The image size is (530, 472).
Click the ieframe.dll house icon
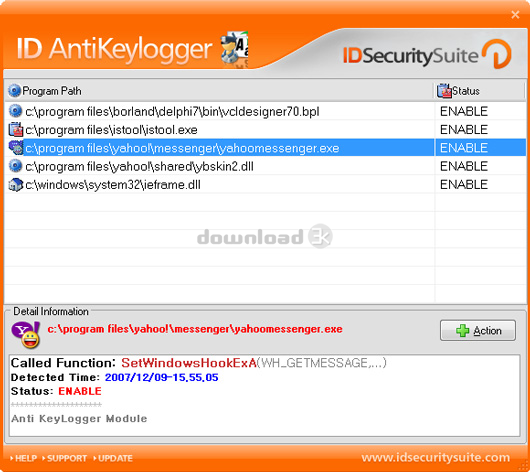(15, 185)
